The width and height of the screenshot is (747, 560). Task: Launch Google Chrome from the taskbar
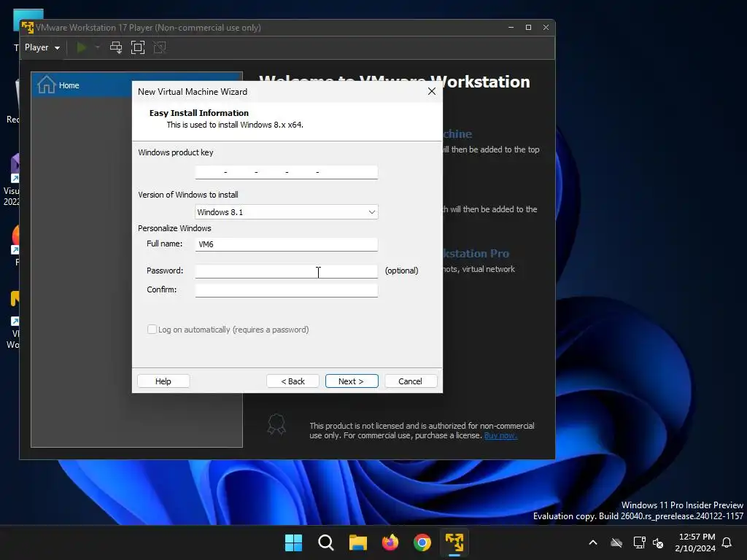[422, 542]
